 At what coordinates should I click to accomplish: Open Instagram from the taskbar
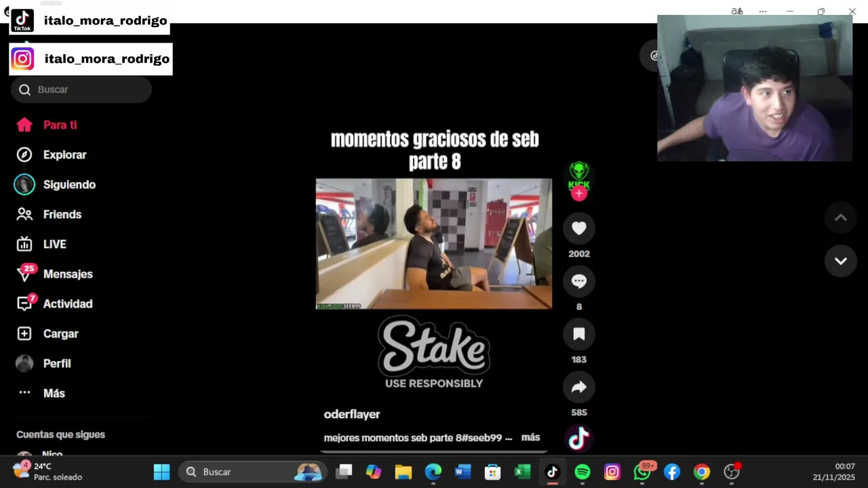612,472
